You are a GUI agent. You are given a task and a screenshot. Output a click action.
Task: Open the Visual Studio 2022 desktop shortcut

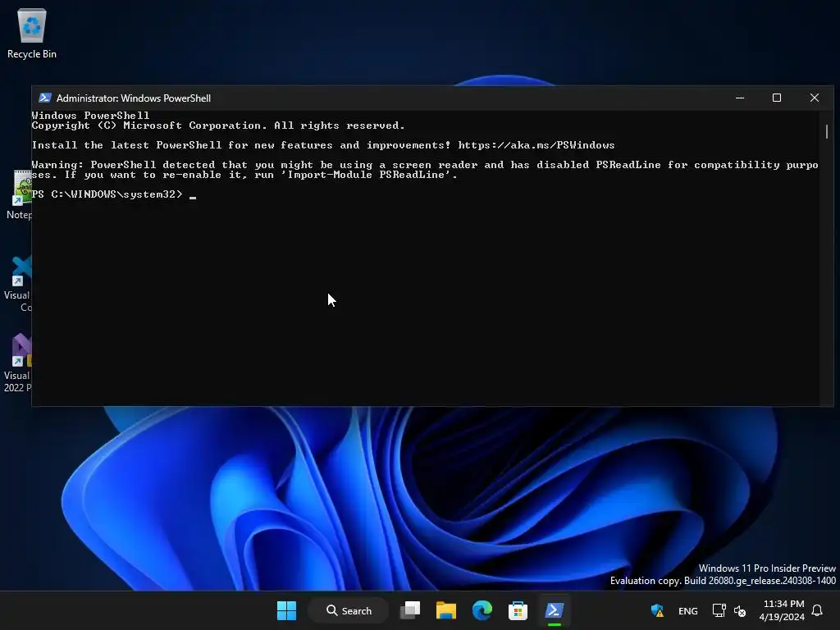18,363
